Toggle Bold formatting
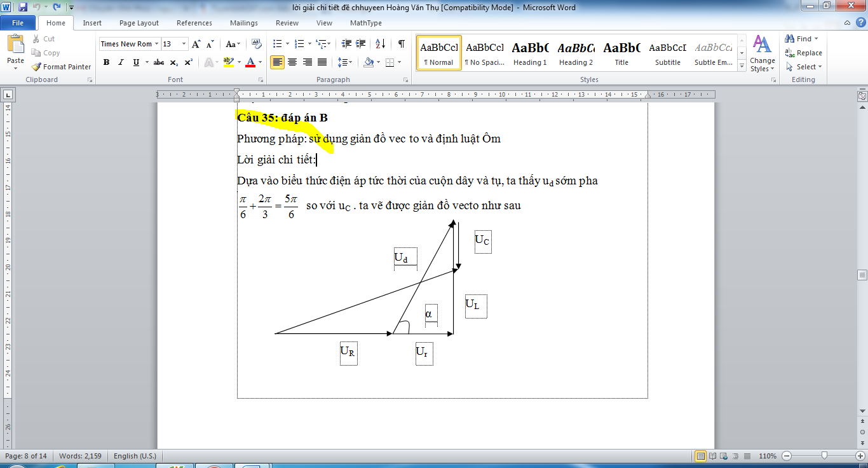The height and width of the screenshot is (468, 868). point(106,62)
